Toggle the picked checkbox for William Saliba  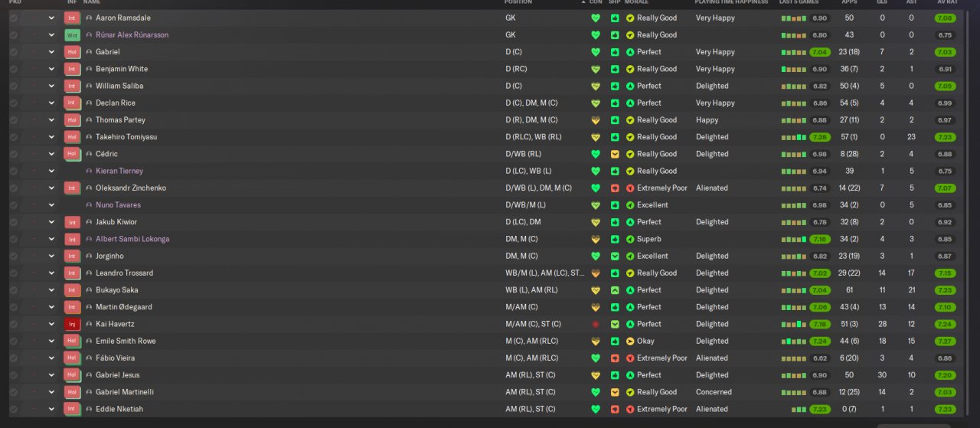[x=13, y=86]
